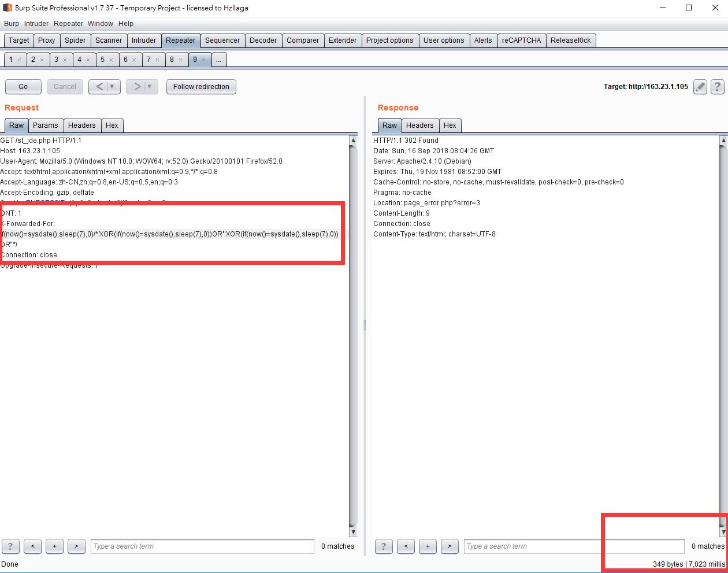The image size is (728, 573).
Task: Select request Headers tab
Action: click(82, 125)
